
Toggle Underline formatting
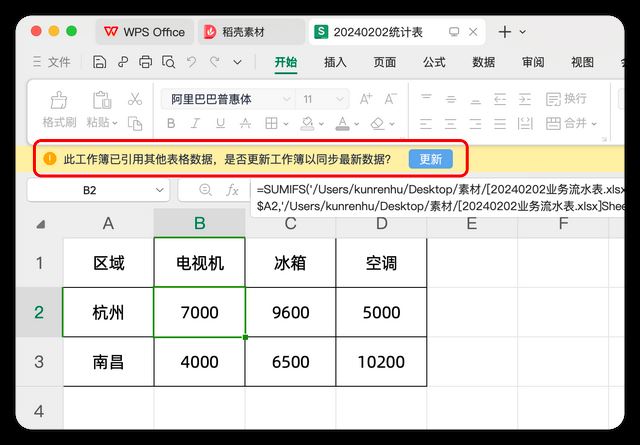(220, 123)
